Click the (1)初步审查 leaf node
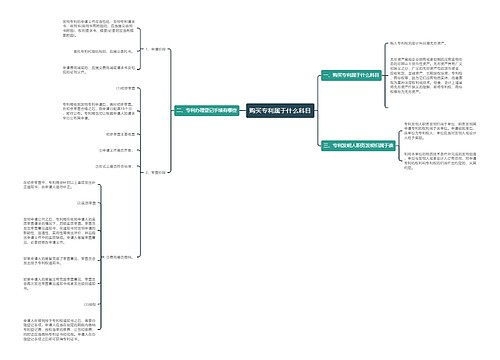 click(x=125, y=88)
